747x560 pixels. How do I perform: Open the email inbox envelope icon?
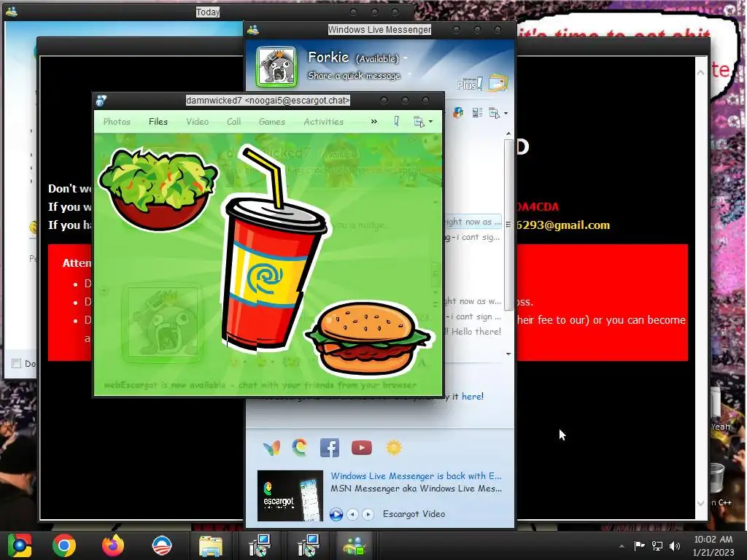click(x=498, y=83)
